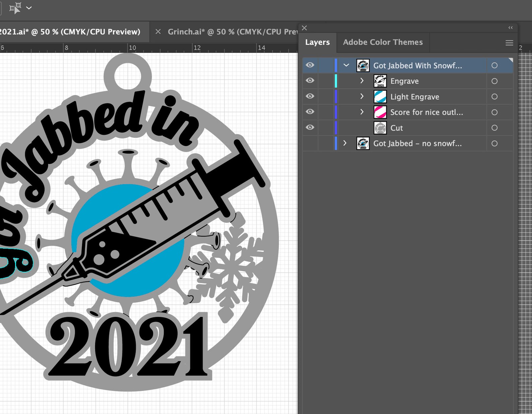Toggle lock column for Light Engrave layer

point(325,97)
